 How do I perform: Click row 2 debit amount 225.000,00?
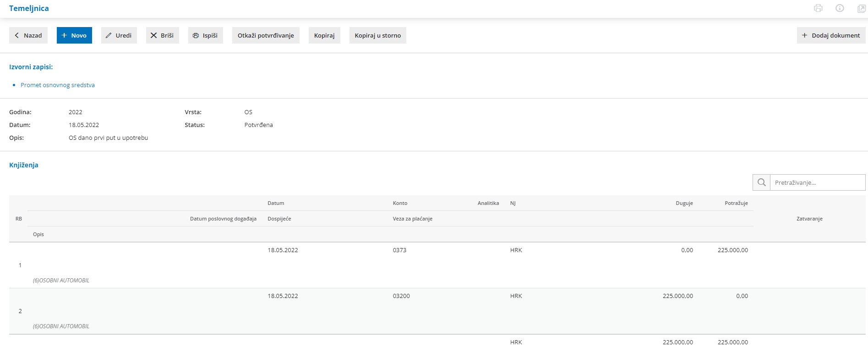678,296
